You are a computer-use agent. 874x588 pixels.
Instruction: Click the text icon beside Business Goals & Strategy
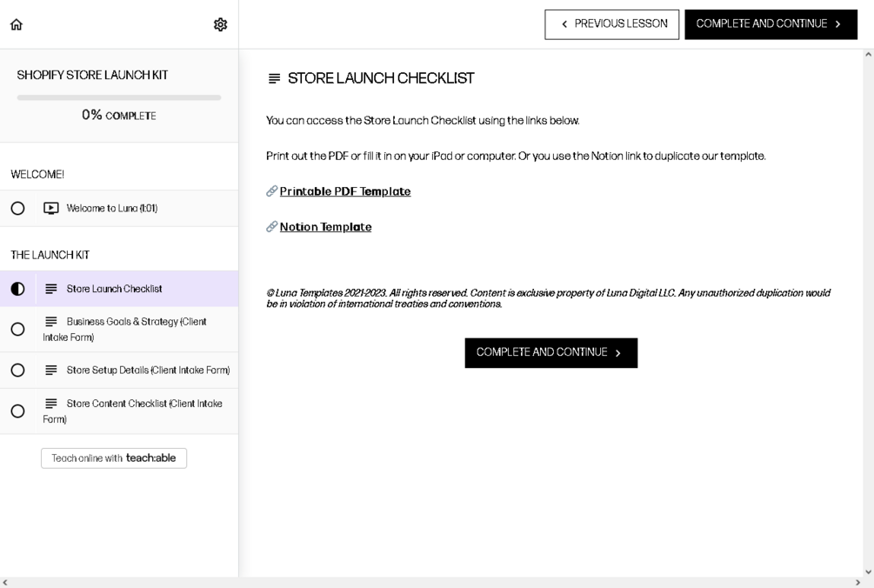pos(51,322)
